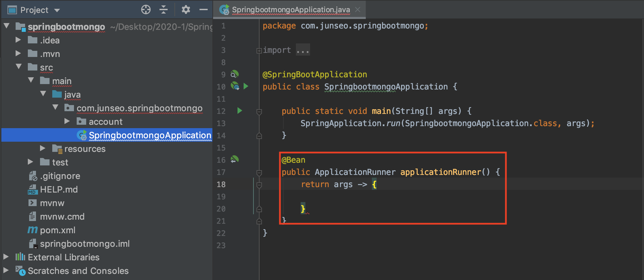Select the HELP.md file

[x=59, y=189]
